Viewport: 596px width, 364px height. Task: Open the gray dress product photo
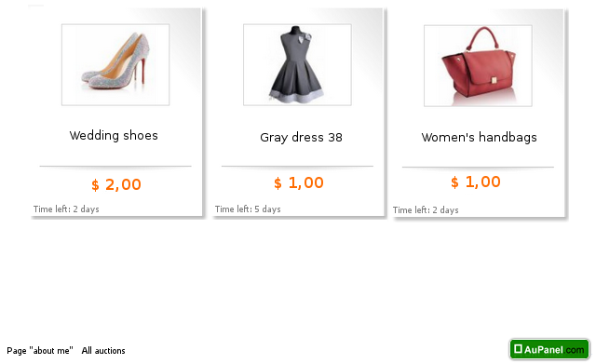pyautogui.click(x=297, y=64)
